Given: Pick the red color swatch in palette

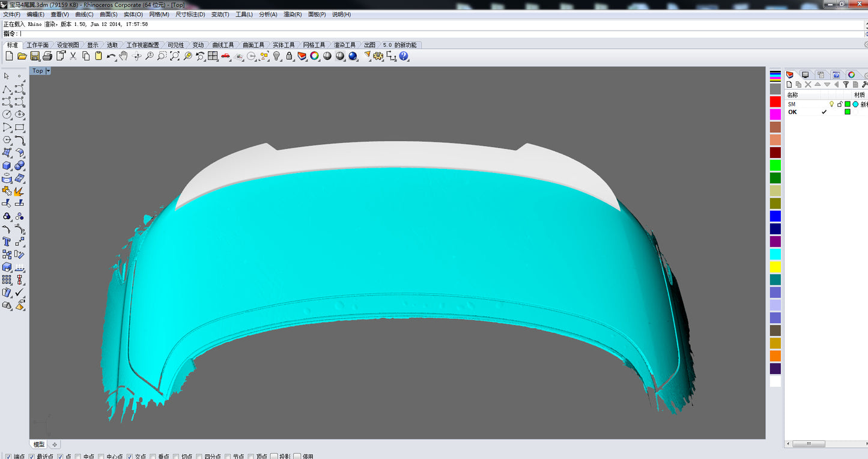Looking at the screenshot, I should (775, 102).
